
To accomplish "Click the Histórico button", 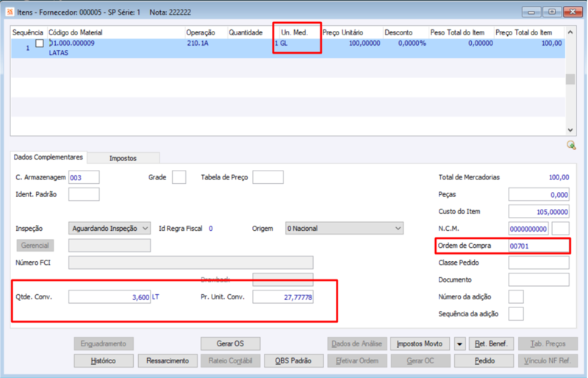I will (x=104, y=361).
